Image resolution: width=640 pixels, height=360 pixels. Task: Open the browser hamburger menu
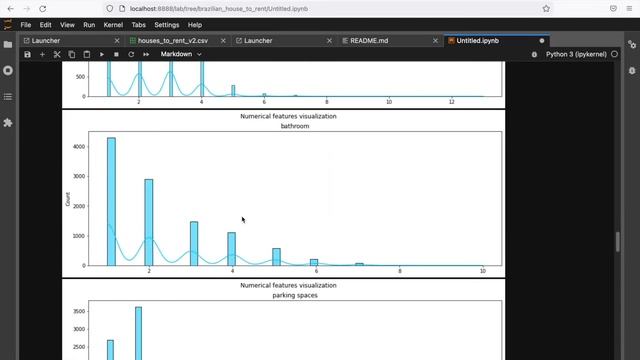coord(629,9)
